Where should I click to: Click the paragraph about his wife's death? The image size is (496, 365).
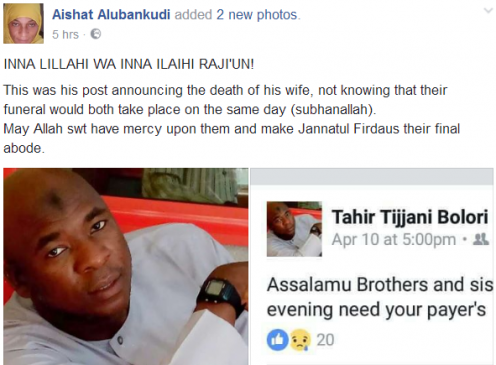coord(225,100)
